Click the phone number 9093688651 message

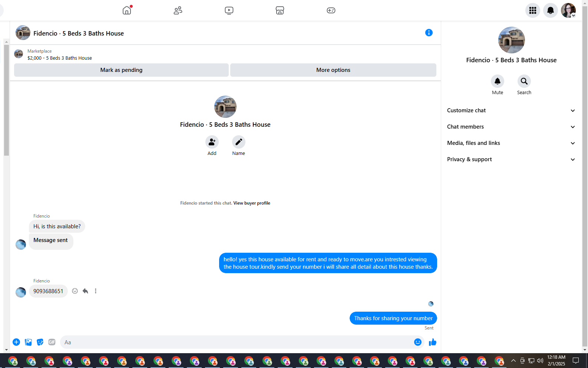(x=48, y=291)
